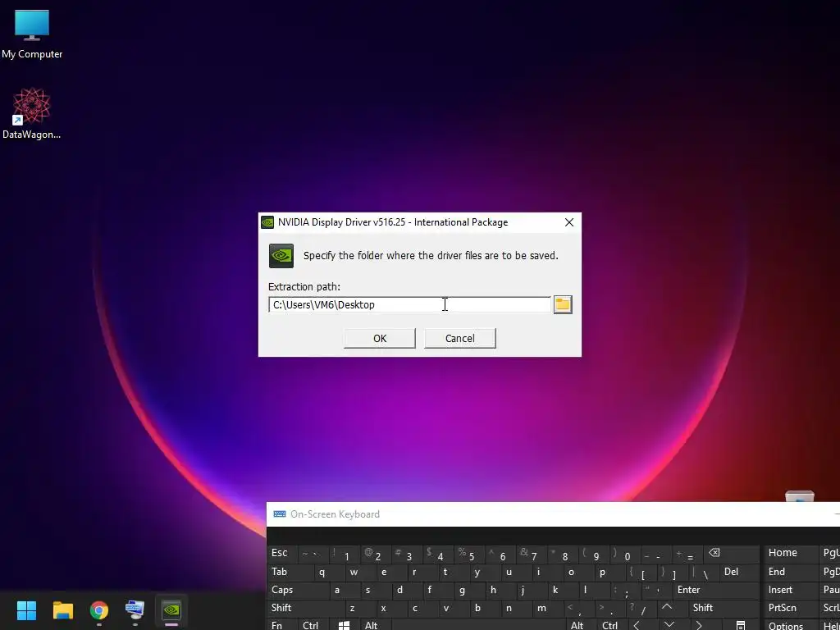Tap the number 5 key
This screenshot has height=630, width=840.
click(x=468, y=554)
